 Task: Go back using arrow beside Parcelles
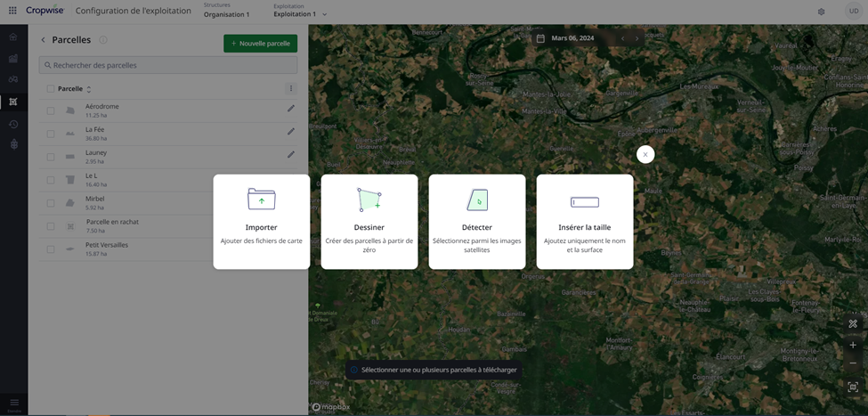coord(43,40)
